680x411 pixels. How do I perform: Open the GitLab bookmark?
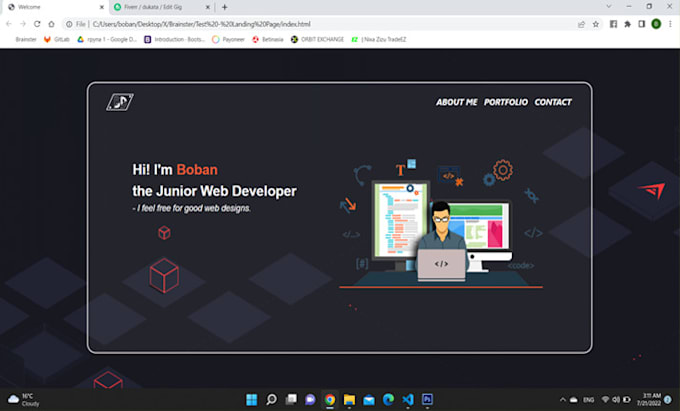tap(57, 39)
